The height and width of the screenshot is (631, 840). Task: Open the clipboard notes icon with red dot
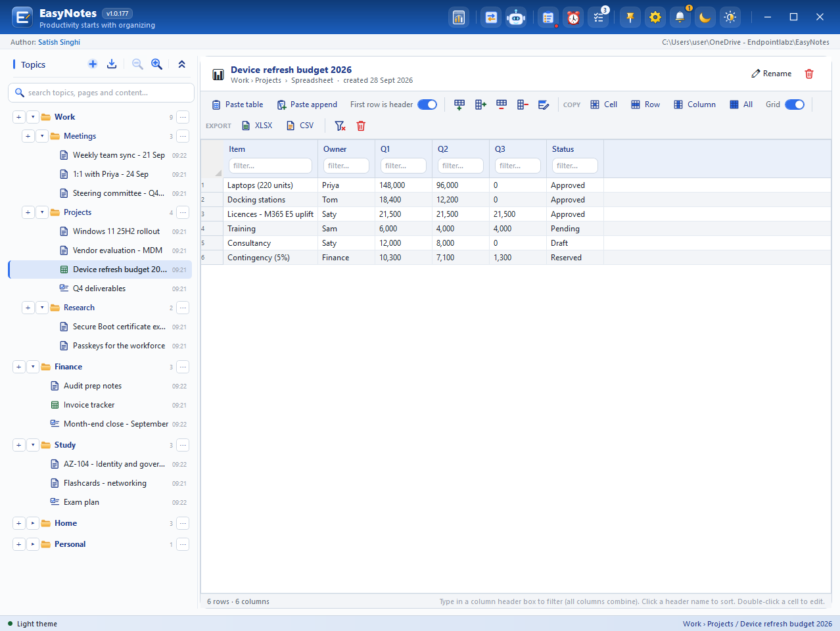click(548, 18)
